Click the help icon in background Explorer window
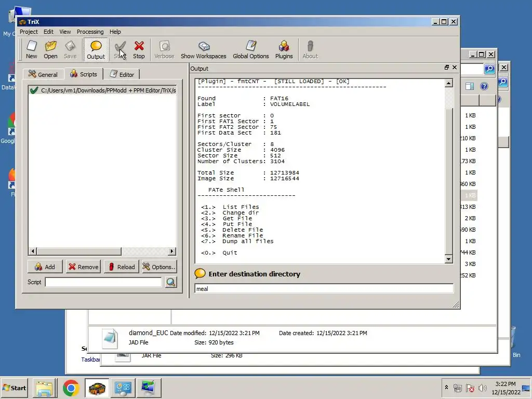The height and width of the screenshot is (399, 532). (484, 86)
